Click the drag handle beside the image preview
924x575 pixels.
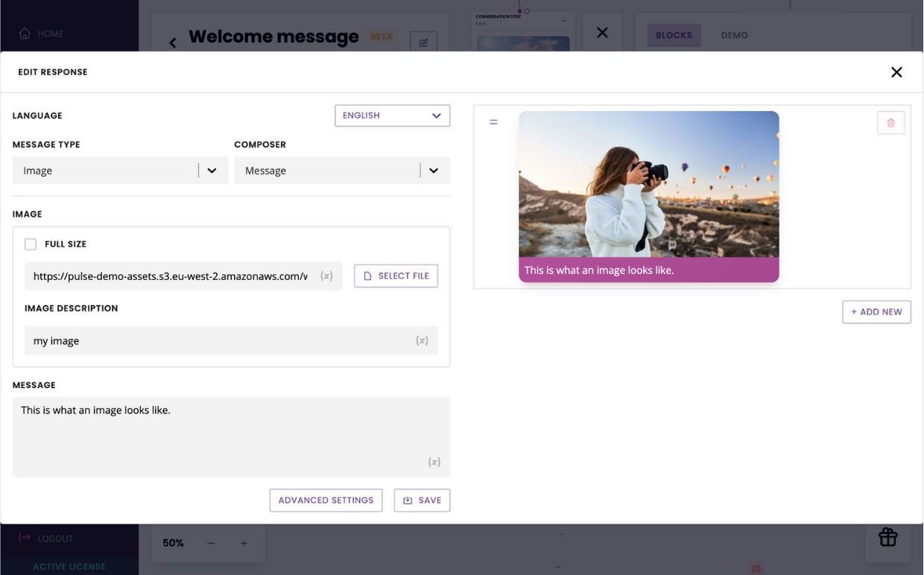point(493,122)
